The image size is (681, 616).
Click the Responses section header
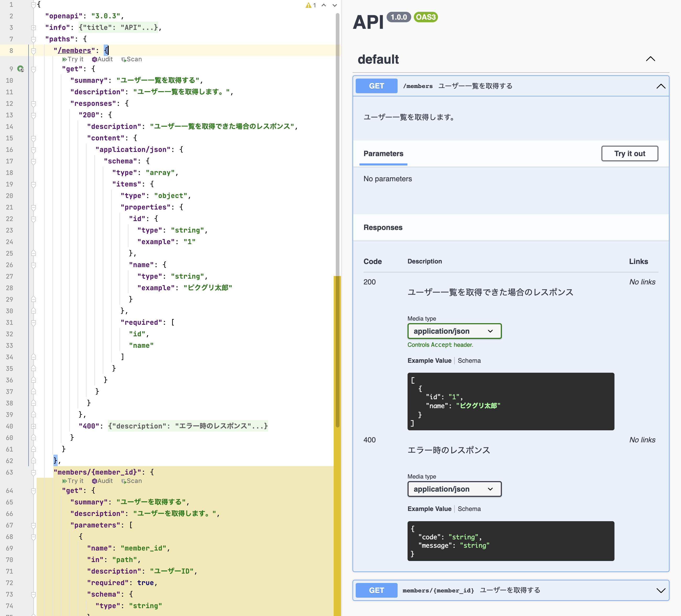click(x=383, y=228)
